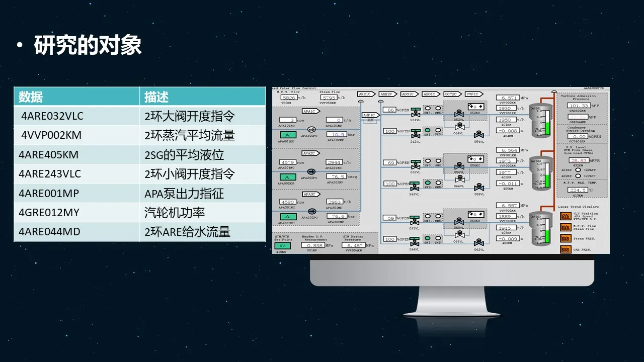The width and height of the screenshot is (644, 362).
Task: Click the 66 %OPEN value field
Action: pyautogui.click(x=389, y=110)
